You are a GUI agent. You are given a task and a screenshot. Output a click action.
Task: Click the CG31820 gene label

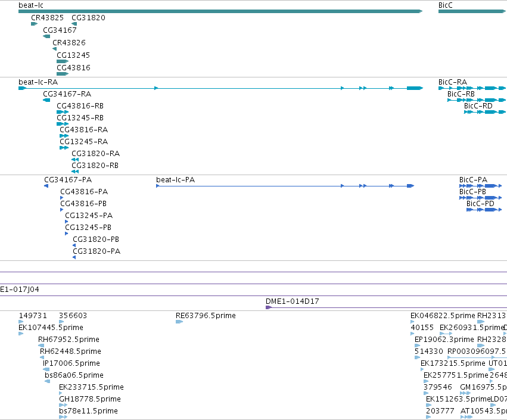88,18
